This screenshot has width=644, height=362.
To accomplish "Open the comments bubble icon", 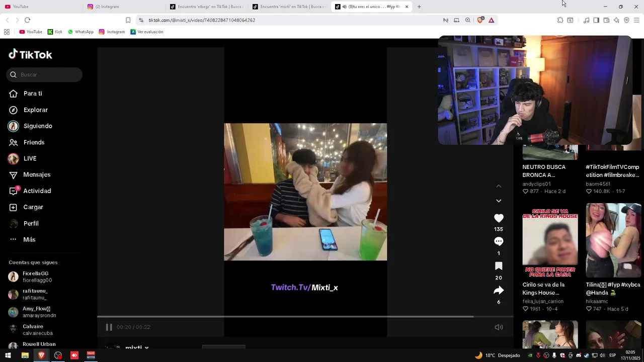I will 499,241.
